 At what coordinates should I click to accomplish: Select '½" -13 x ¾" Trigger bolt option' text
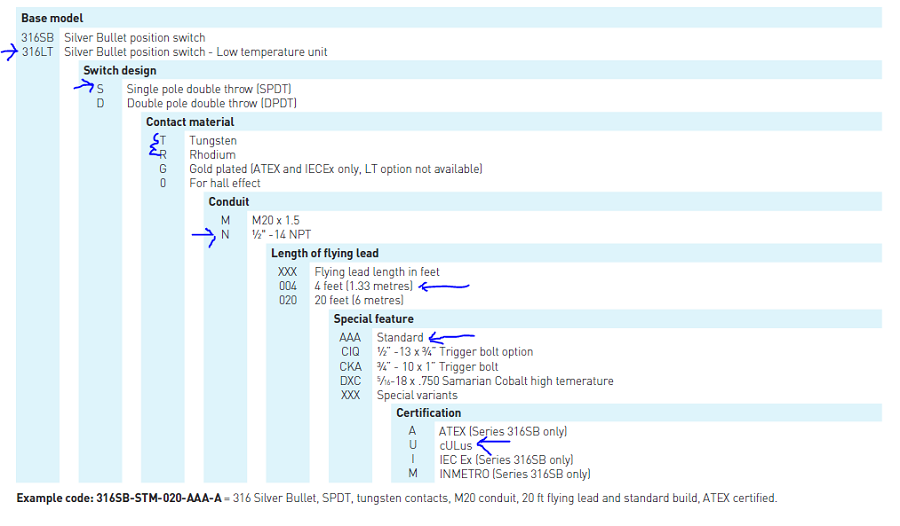[455, 352]
